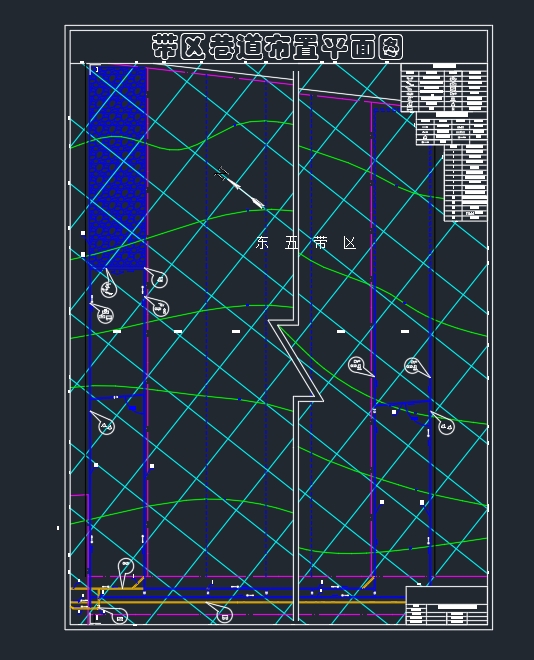Select the topmost data table at upper right
This screenshot has width=534, height=660.
point(444,88)
